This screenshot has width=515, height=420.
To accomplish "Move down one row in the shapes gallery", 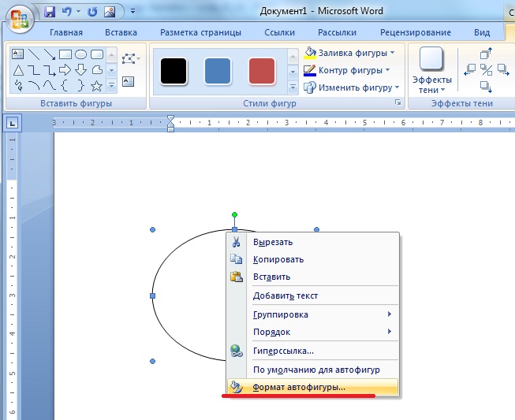I will point(112,70).
